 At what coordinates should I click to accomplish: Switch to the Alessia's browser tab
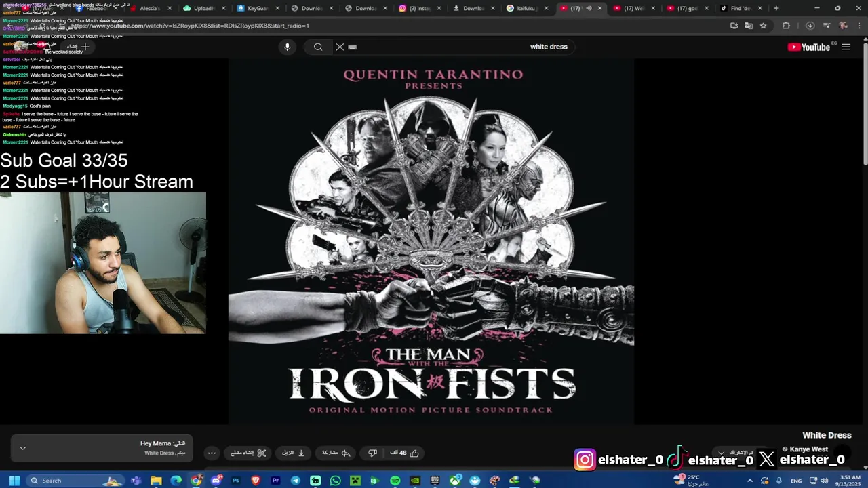[149, 9]
